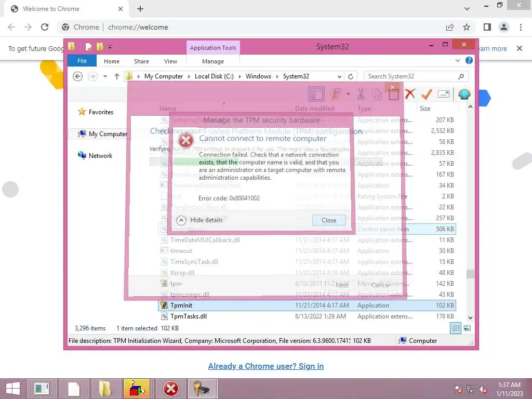532x399 pixels.
Task: Click the red X delete icon in Explorer toolbar
Action: point(410,94)
